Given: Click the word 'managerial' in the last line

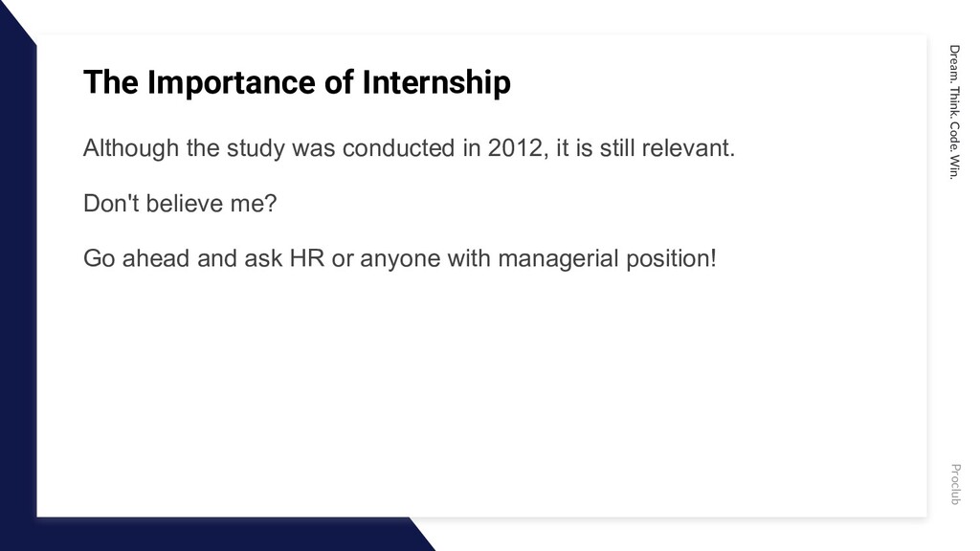Looking at the screenshot, I should pyautogui.click(x=558, y=258).
